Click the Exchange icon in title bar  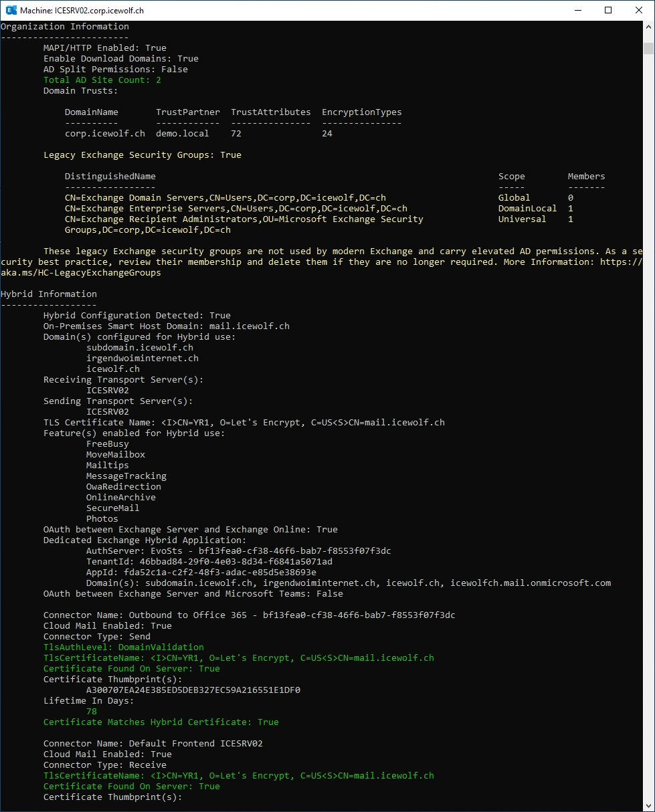pyautogui.click(x=11, y=10)
